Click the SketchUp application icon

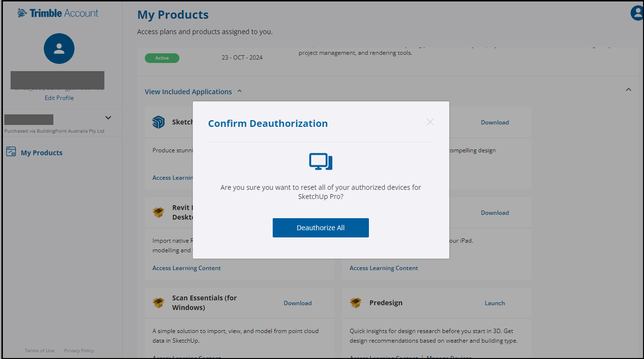158,123
